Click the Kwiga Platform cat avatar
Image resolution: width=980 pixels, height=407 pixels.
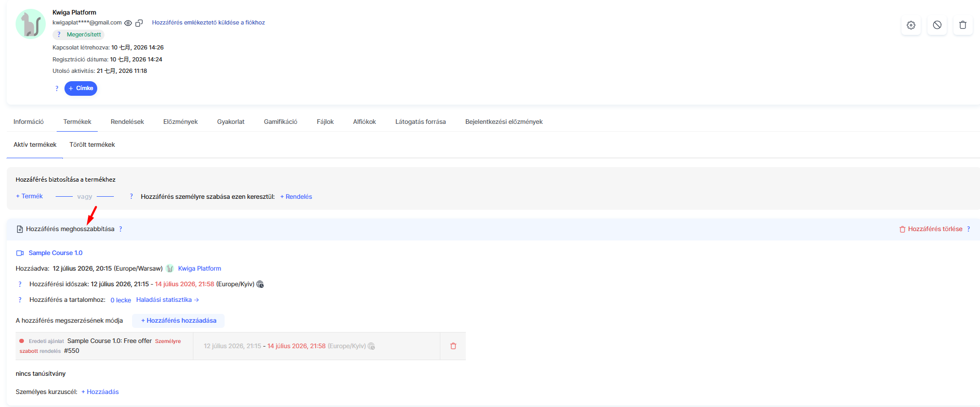pos(31,24)
